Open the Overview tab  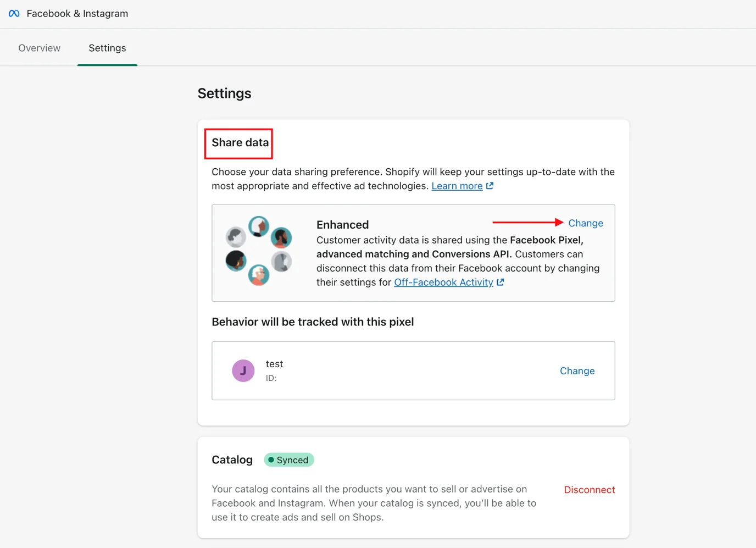point(40,48)
